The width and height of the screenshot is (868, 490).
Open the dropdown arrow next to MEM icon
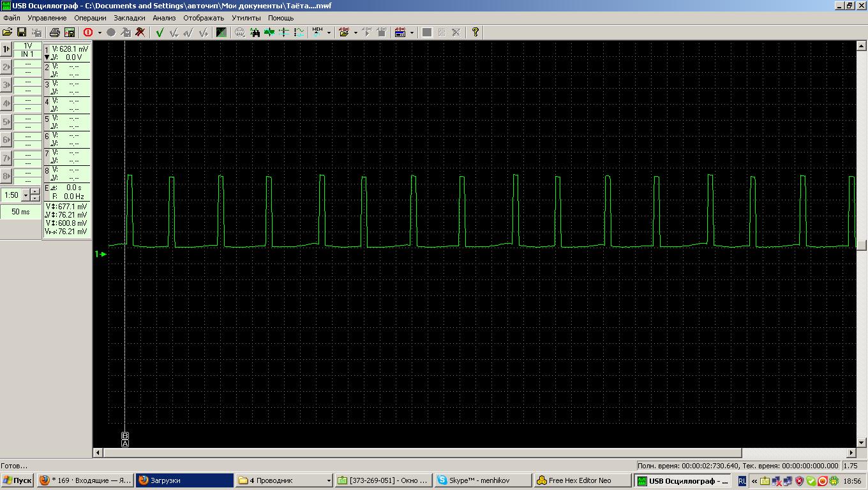329,33
